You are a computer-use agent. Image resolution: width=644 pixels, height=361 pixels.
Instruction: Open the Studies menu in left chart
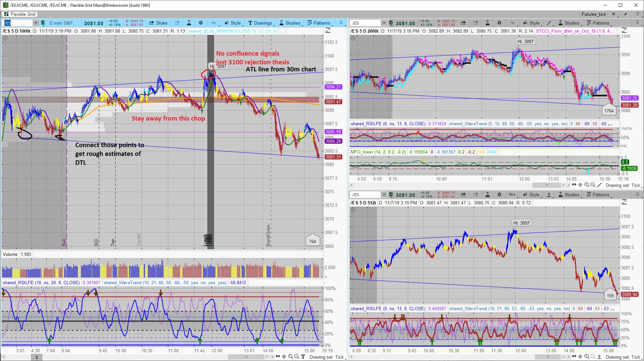[290, 23]
